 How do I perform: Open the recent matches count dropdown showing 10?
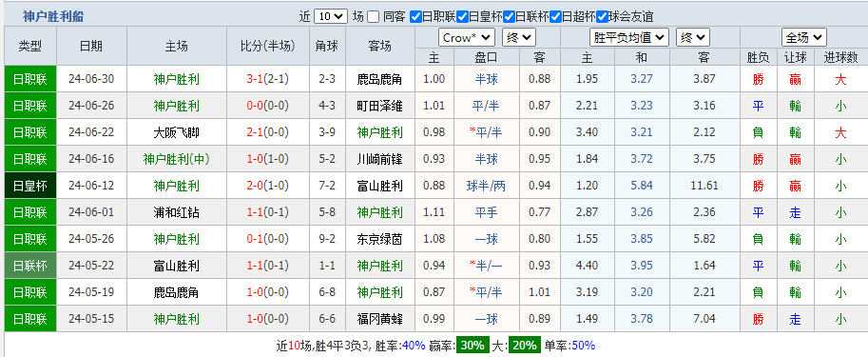[331, 16]
